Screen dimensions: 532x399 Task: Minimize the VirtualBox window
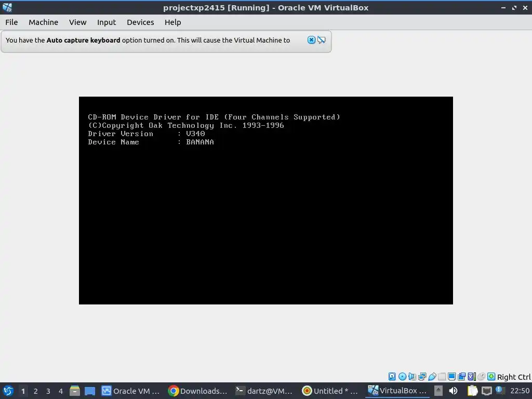pos(503,7)
